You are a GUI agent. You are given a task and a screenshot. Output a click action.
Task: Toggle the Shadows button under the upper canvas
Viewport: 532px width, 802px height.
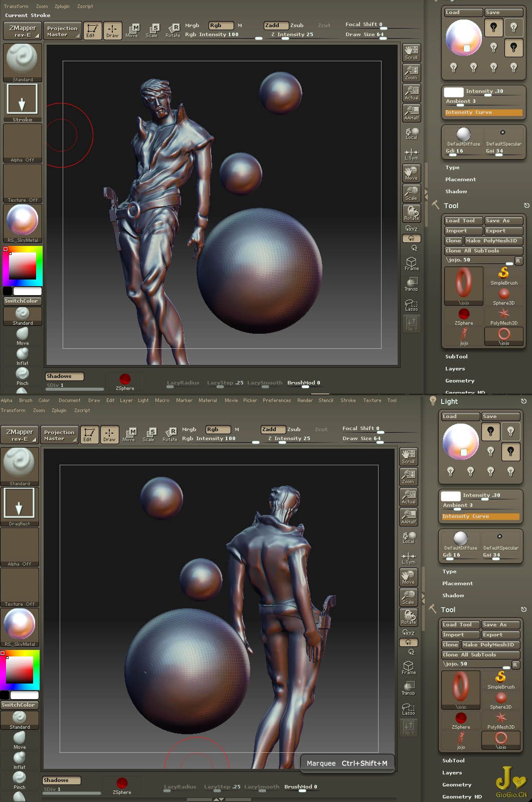(x=64, y=376)
